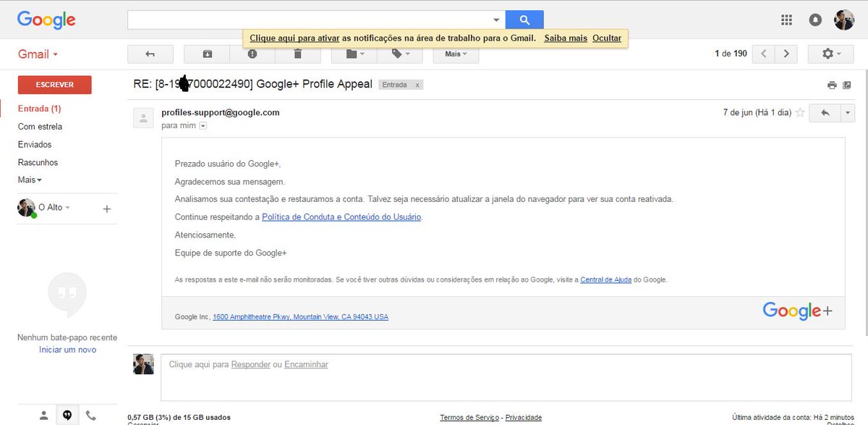Open Entrada (1) folder

pyautogui.click(x=40, y=109)
